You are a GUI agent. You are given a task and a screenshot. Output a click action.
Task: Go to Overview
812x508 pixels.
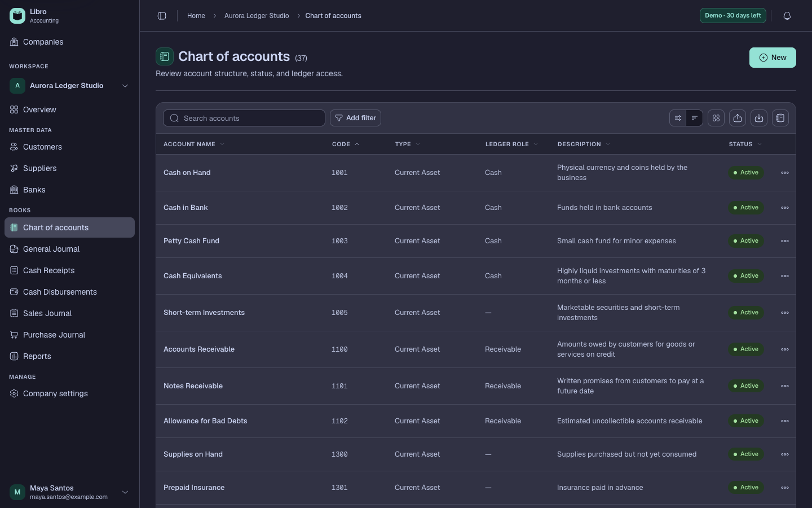click(x=69, y=110)
